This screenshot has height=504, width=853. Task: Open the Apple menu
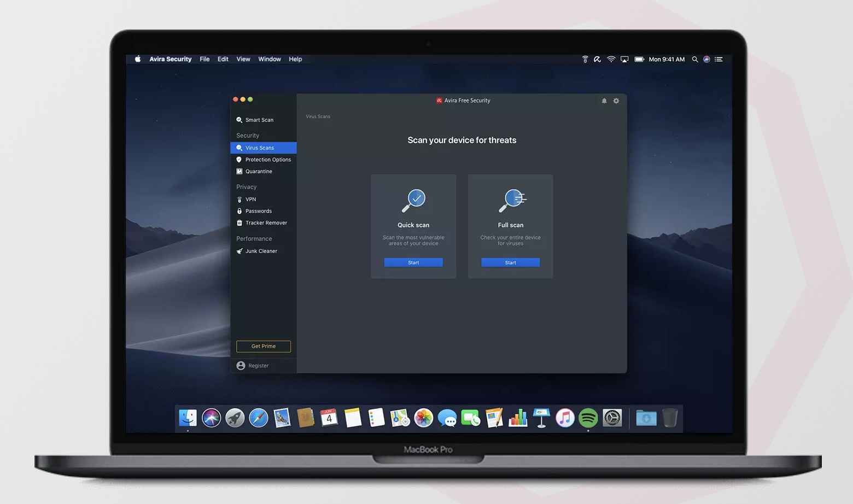138,59
